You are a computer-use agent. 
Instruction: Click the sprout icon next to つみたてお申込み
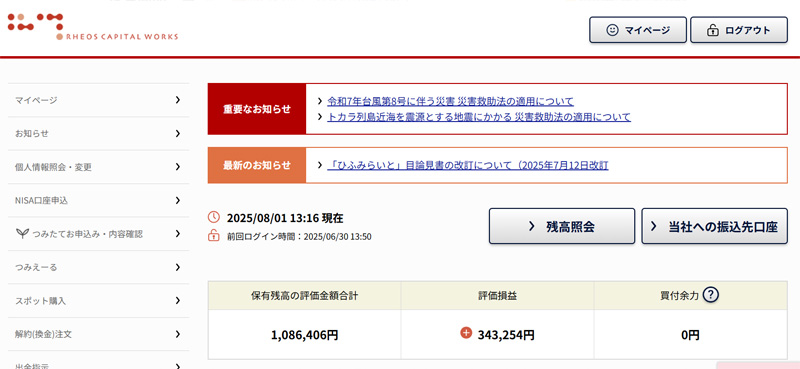point(22,234)
